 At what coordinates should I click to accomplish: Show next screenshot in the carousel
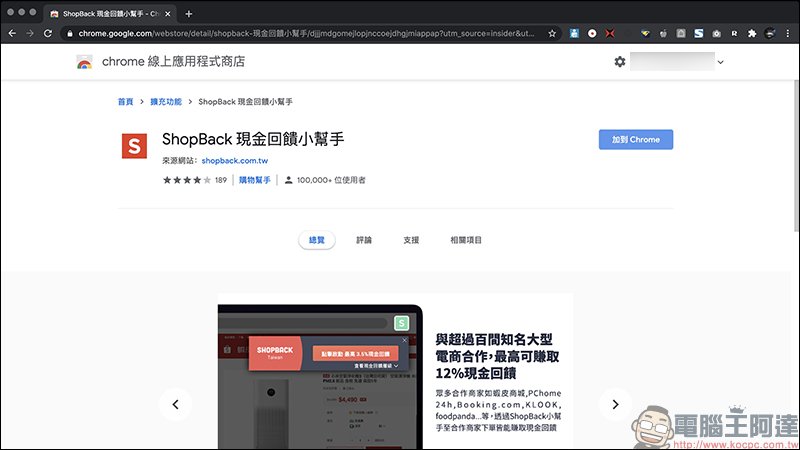[613, 404]
